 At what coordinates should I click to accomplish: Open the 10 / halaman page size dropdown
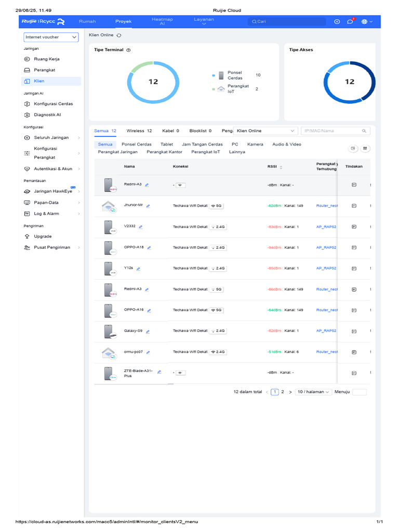313,392
